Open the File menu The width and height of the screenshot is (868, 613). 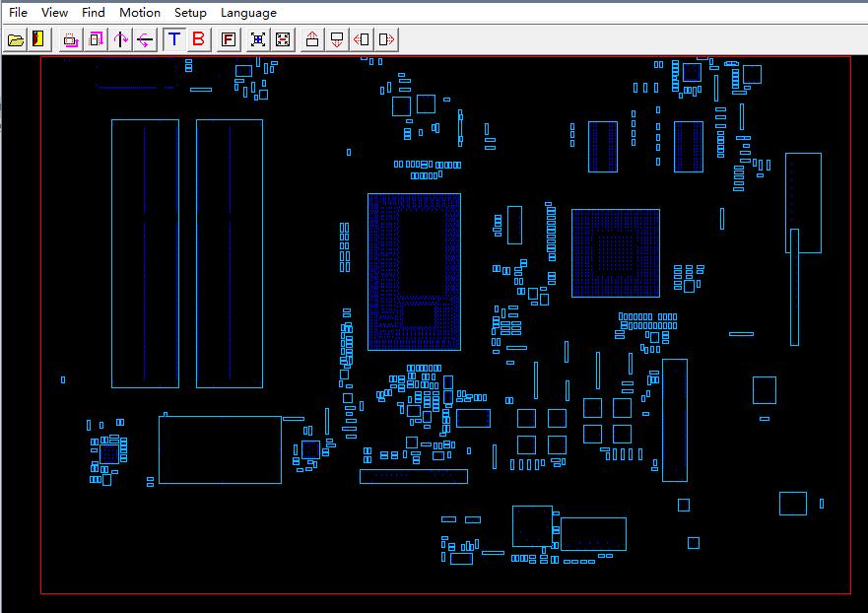[18, 12]
